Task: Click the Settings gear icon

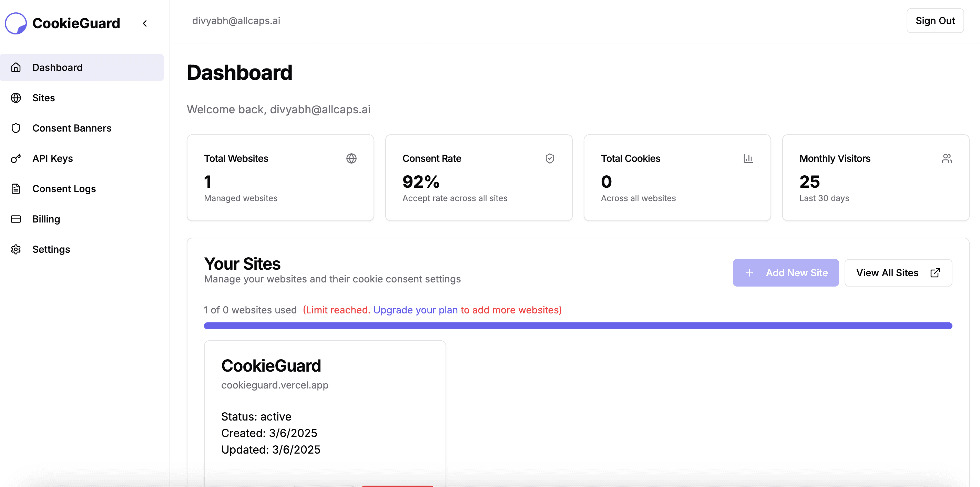Action: point(16,249)
